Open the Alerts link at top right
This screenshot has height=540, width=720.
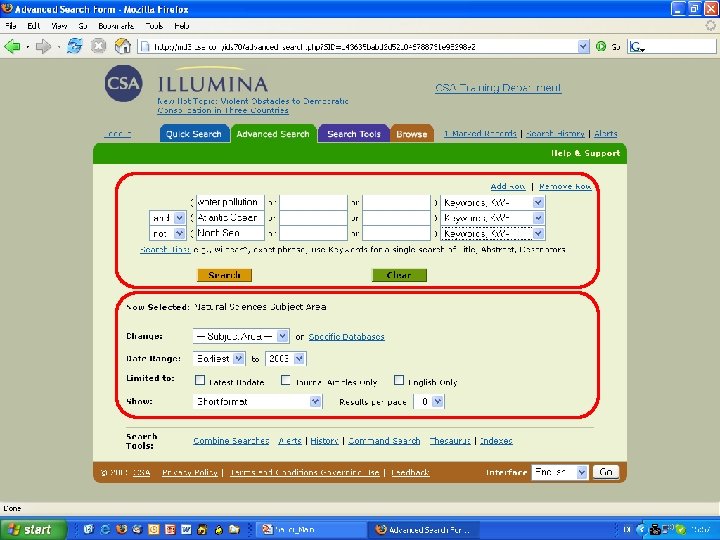[606, 134]
